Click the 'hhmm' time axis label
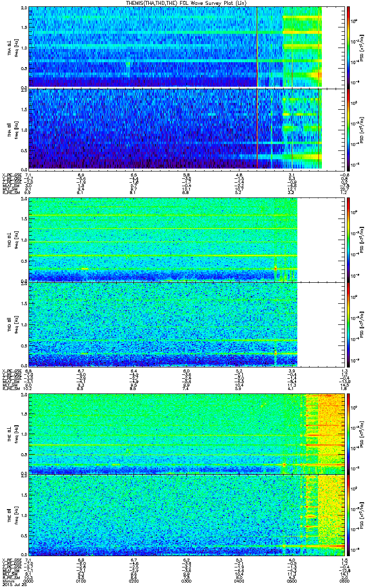 click(7, 581)
